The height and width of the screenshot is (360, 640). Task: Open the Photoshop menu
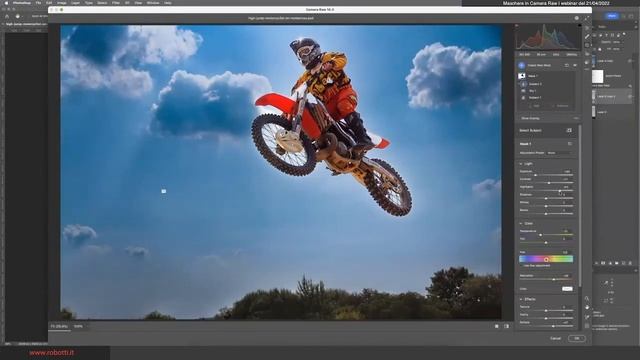pyautogui.click(x=21, y=2)
